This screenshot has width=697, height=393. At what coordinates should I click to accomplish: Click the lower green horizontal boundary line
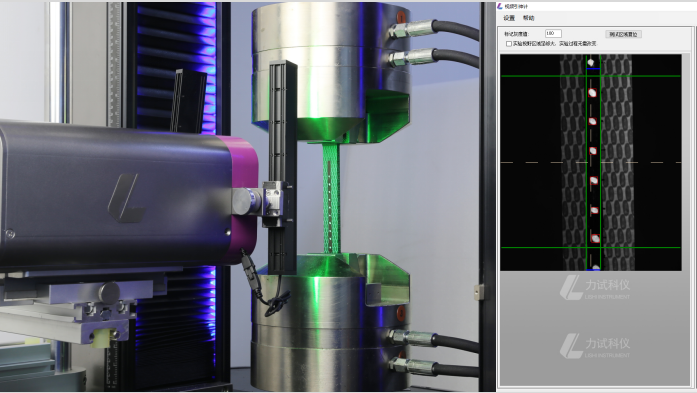[x=591, y=248]
